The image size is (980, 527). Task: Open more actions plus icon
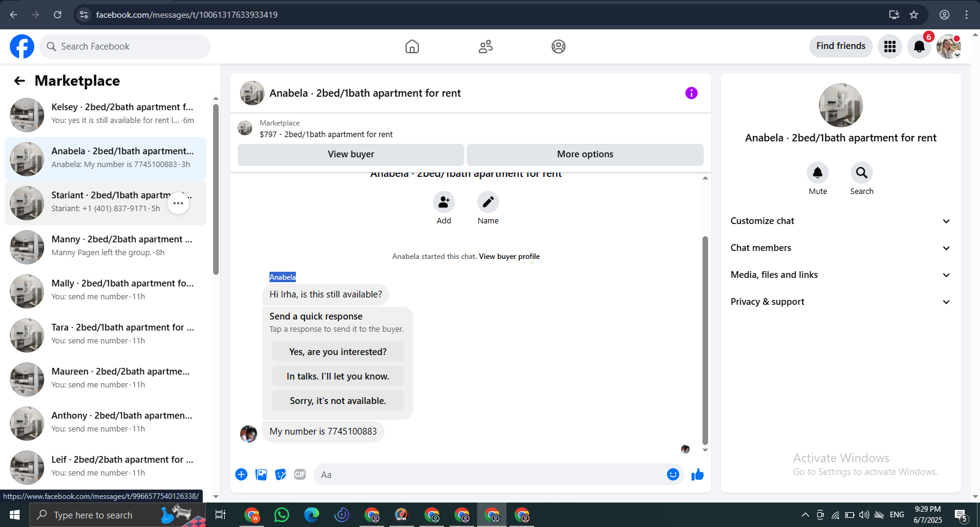(x=241, y=474)
